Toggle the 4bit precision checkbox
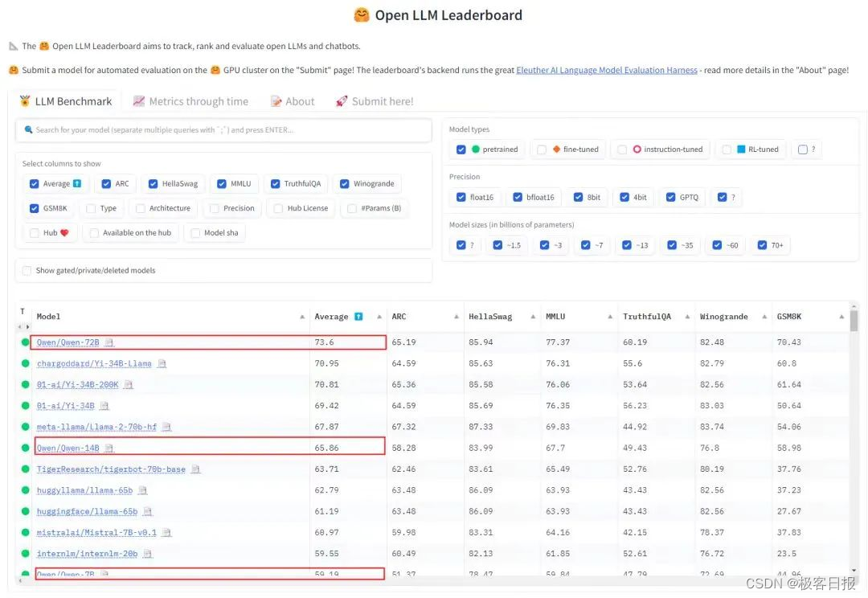 [624, 197]
